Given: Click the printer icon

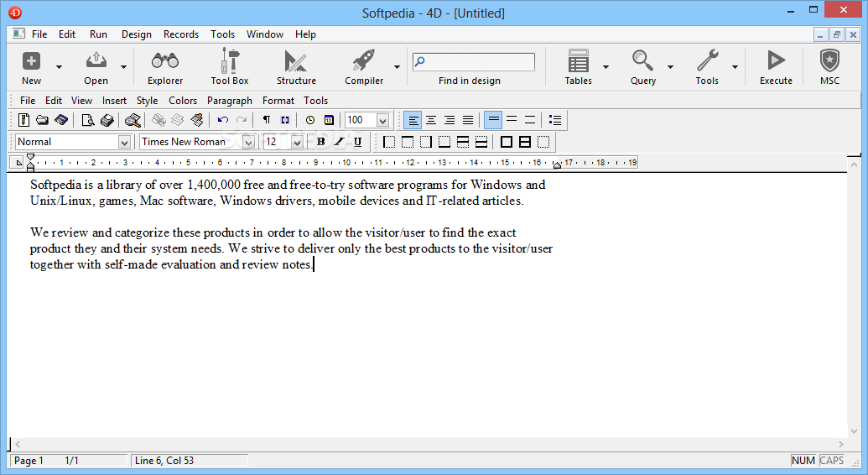Looking at the screenshot, I should (107, 120).
